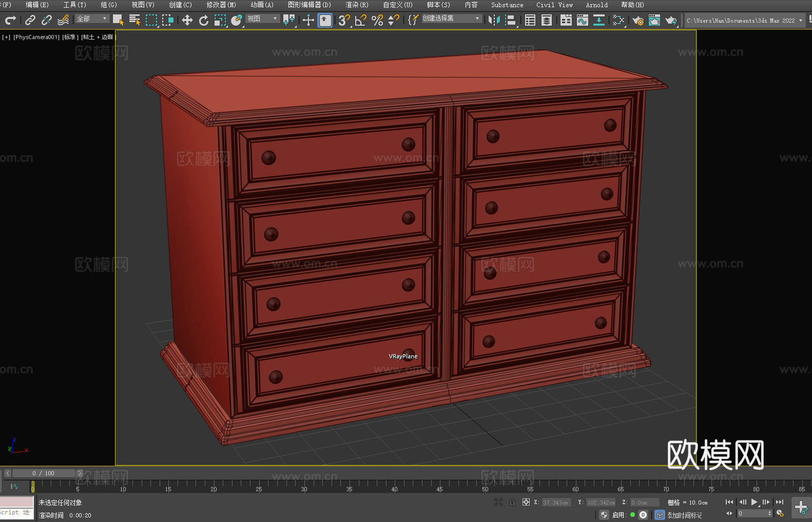Open the 工具(T) menu
Viewport: 812px width, 522px height.
pos(75,5)
